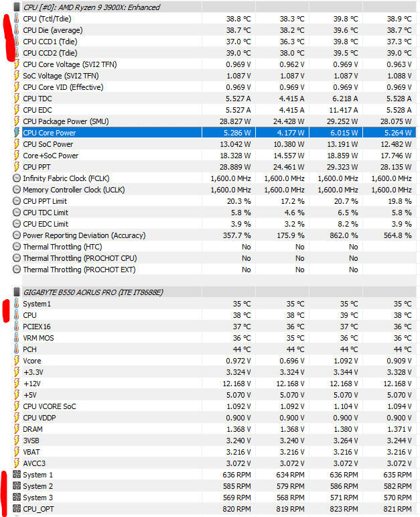Image resolution: width=420 pixels, height=517 pixels.
Task: Click the fan icon for System 3
Action: pyautogui.click(x=17, y=497)
